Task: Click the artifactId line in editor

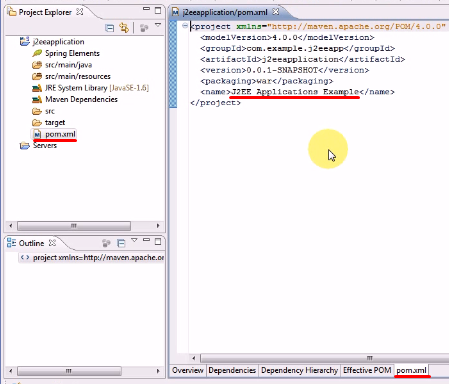Action: click(303, 59)
